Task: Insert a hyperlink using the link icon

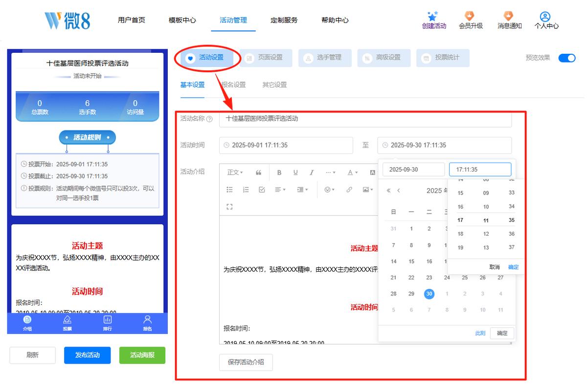Action: [349, 190]
